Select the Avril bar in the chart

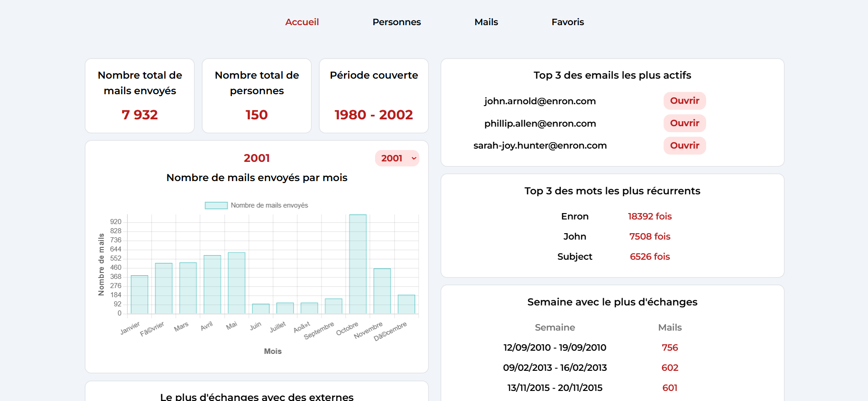tap(212, 284)
